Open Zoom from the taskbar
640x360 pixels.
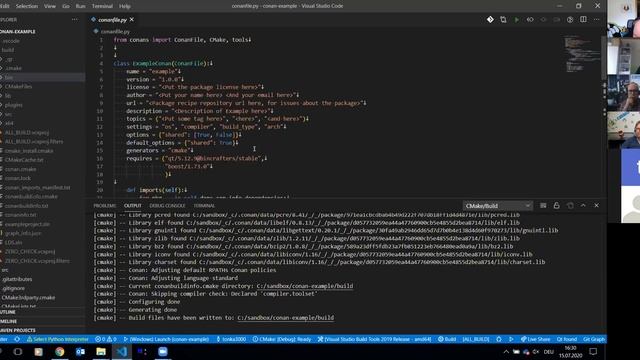tap(163, 351)
